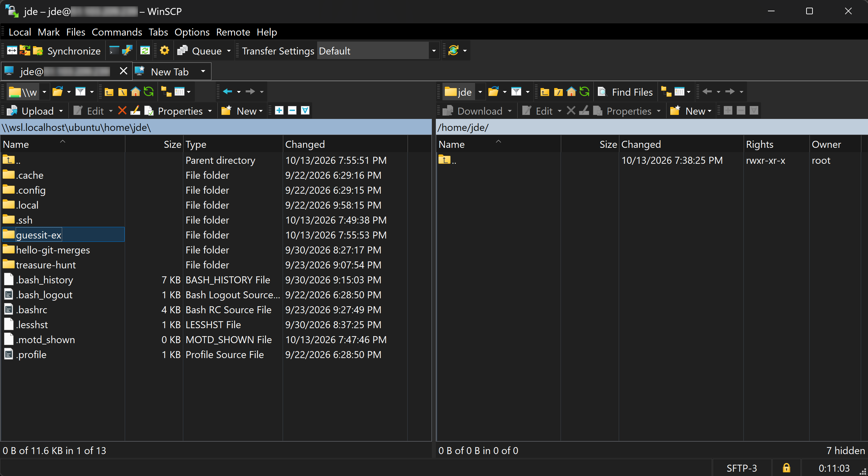Sort remote panel by Rights column
868x476 pixels.
(776, 144)
